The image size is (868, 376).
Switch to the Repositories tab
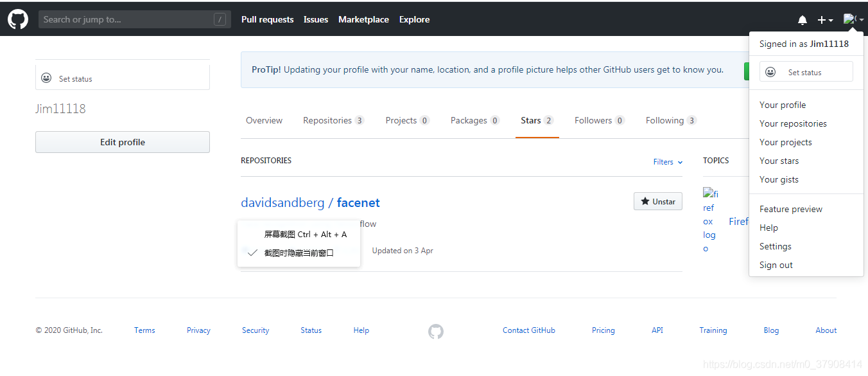[x=333, y=120]
